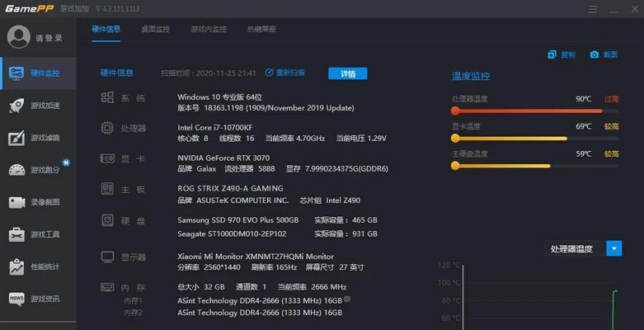
Task: Click the 系统 Windows icon
Action: coord(107,97)
